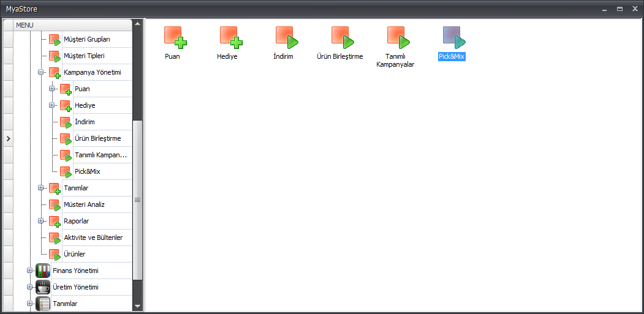Expand the Finans Yönetimi tree node
This screenshot has width=644, height=314.
click(29, 271)
